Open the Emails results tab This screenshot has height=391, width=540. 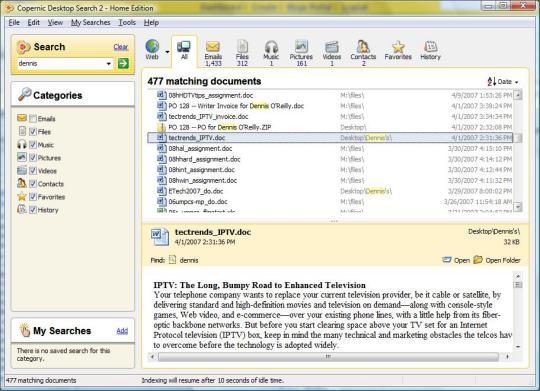tap(213, 53)
